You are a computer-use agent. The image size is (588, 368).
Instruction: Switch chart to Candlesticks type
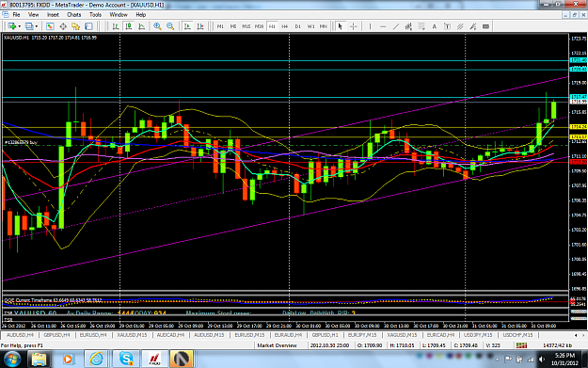129,26
